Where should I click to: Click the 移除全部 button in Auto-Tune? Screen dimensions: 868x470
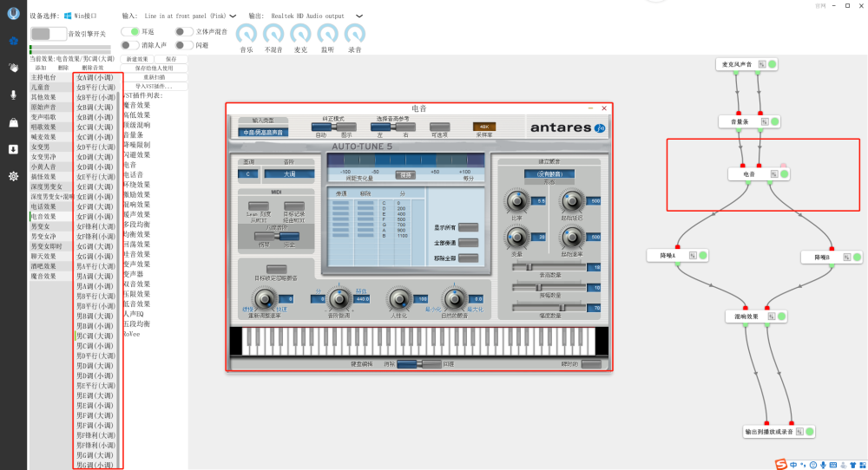click(469, 258)
